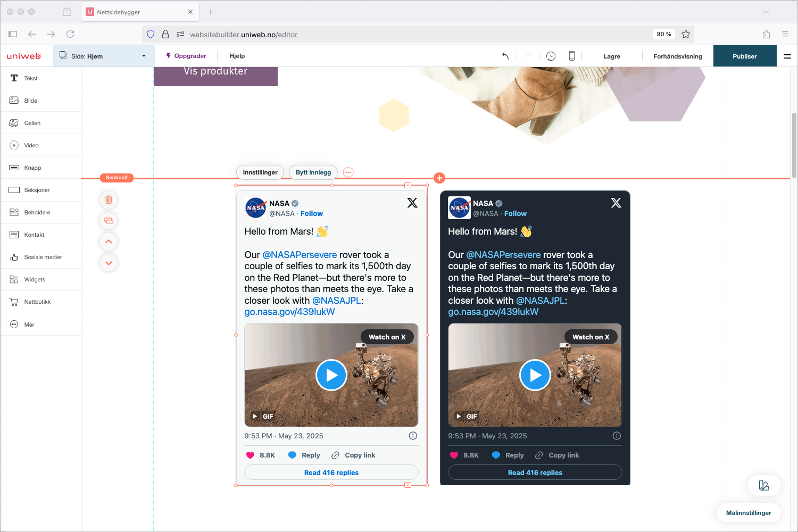Screen dimensions: 798x532
Task: Bookmark this page with the star
Action: pyautogui.click(x=686, y=34)
